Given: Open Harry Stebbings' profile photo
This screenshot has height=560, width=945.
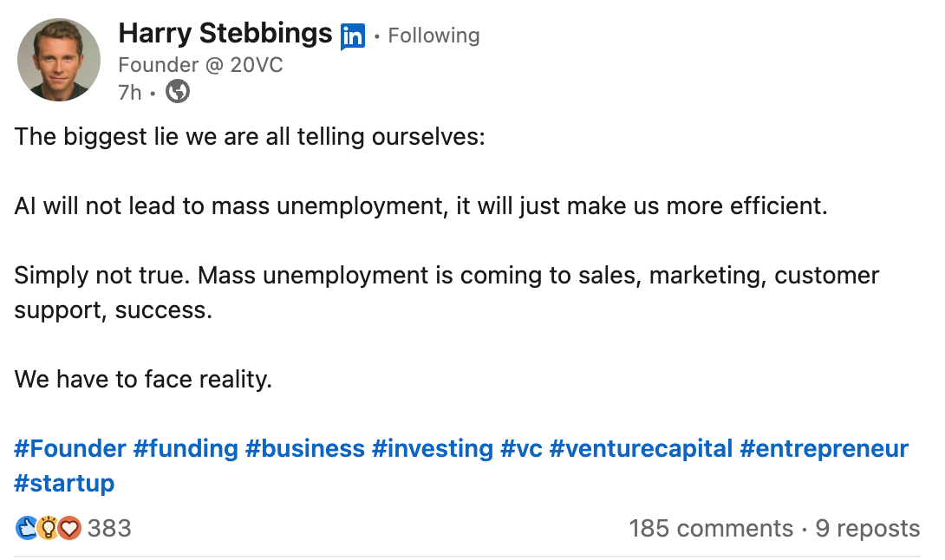Looking at the screenshot, I should 59,60.
